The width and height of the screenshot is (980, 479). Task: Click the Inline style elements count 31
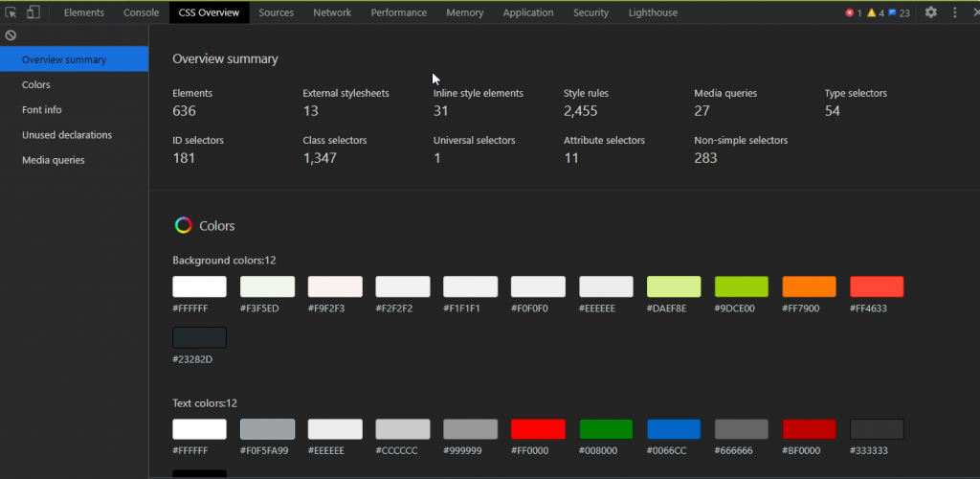point(440,111)
